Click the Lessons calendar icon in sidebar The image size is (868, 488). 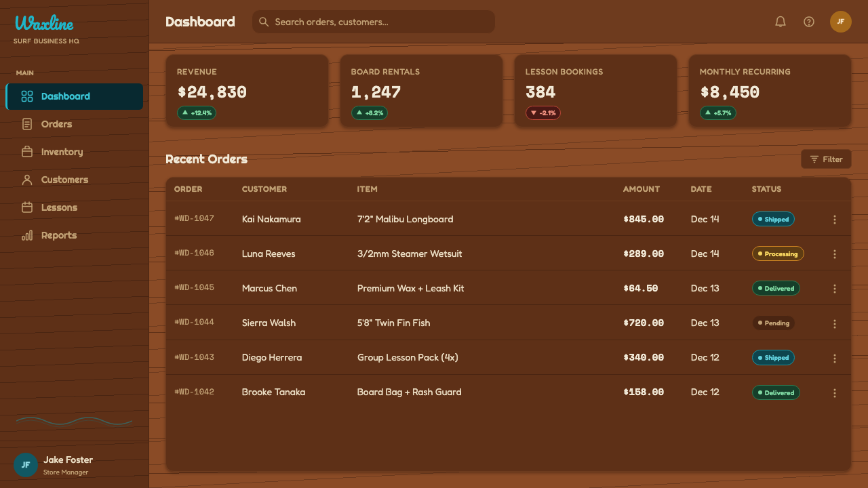[x=27, y=207]
